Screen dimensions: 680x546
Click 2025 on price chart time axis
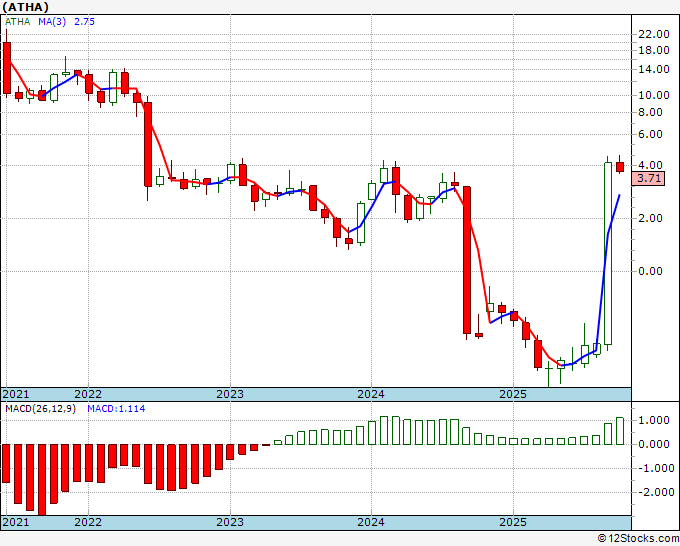pyautogui.click(x=513, y=394)
